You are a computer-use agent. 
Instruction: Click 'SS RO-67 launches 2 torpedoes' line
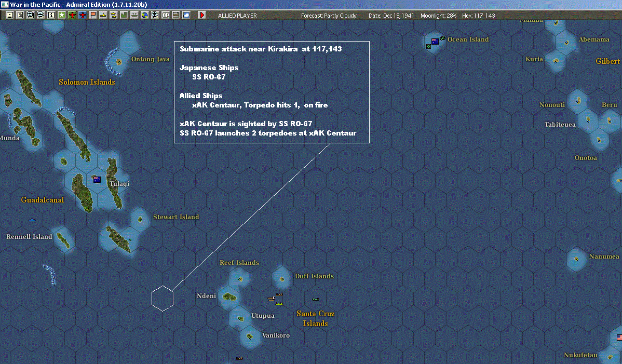pos(268,133)
